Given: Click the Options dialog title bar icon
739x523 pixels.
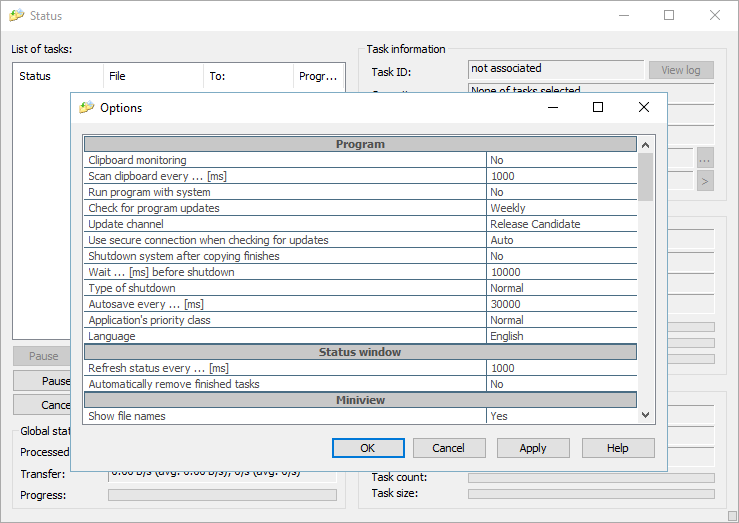Looking at the screenshot, I should pyautogui.click(x=87, y=108).
